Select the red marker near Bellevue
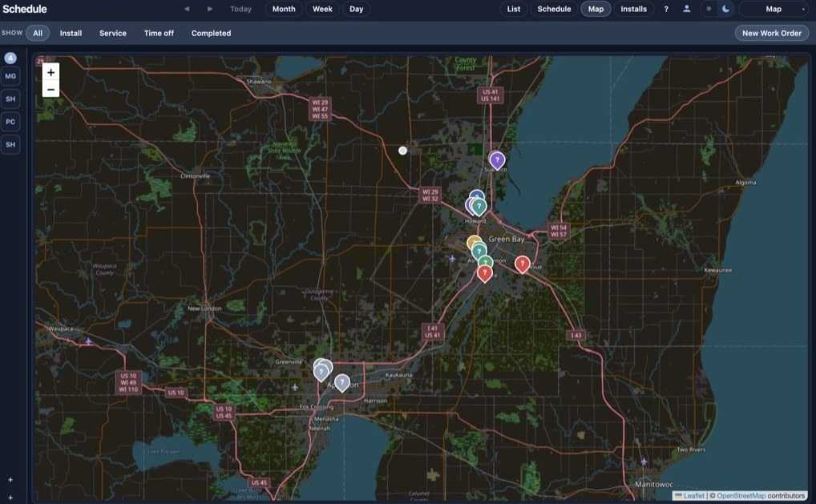This screenshot has height=504, width=816. click(x=523, y=264)
